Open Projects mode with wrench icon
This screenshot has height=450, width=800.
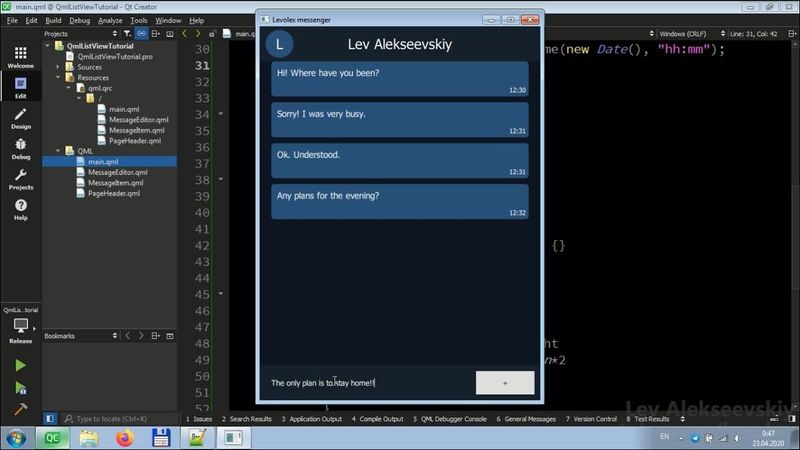coord(20,179)
